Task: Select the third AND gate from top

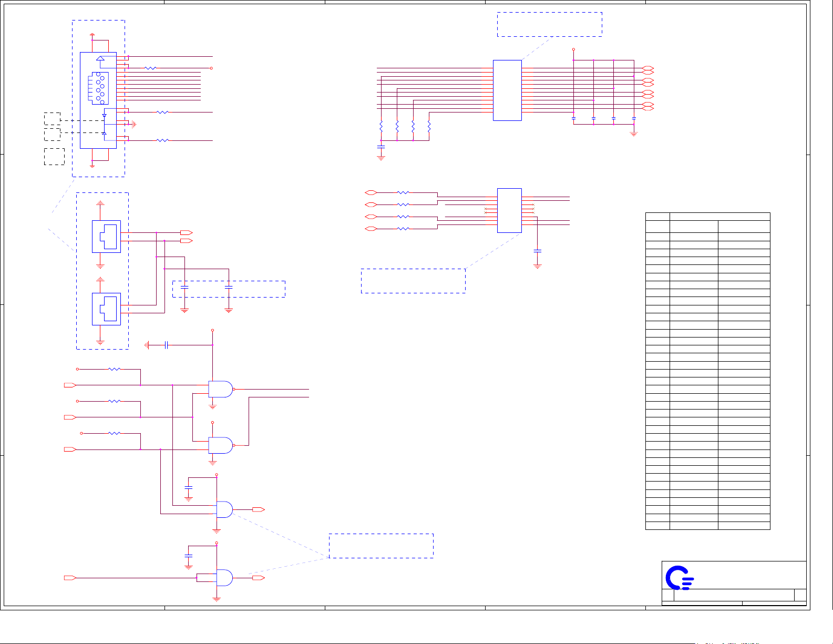Action: tap(224, 509)
